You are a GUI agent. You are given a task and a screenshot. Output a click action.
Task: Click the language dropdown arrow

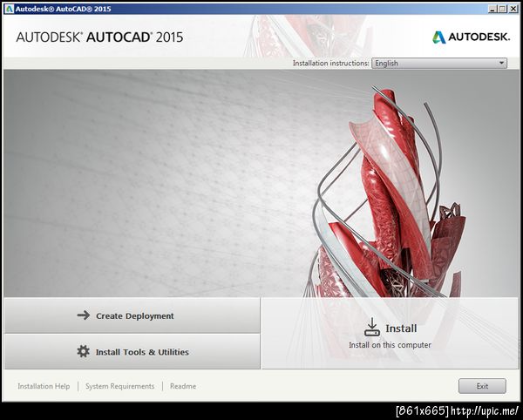click(x=501, y=63)
